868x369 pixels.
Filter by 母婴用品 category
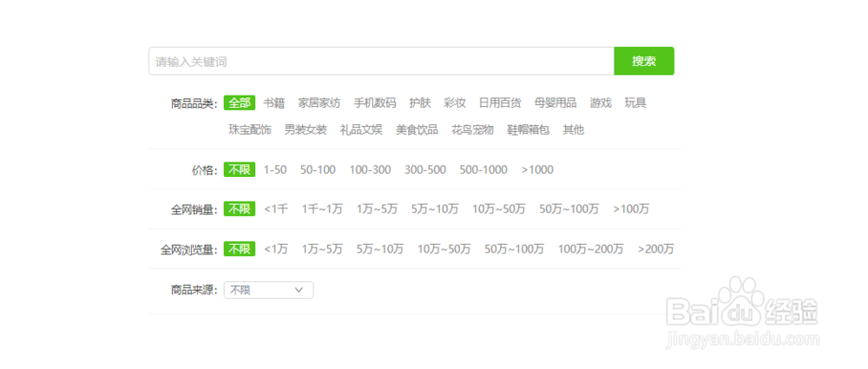point(556,102)
